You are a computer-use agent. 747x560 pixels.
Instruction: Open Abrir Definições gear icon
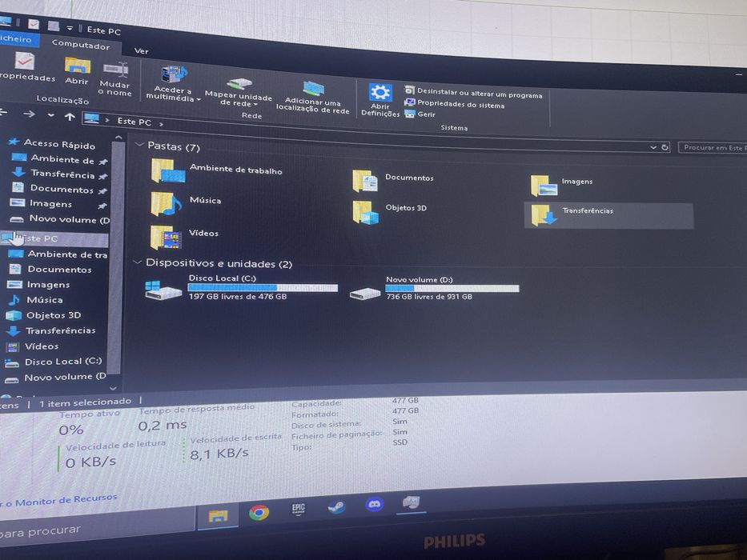pos(380,99)
